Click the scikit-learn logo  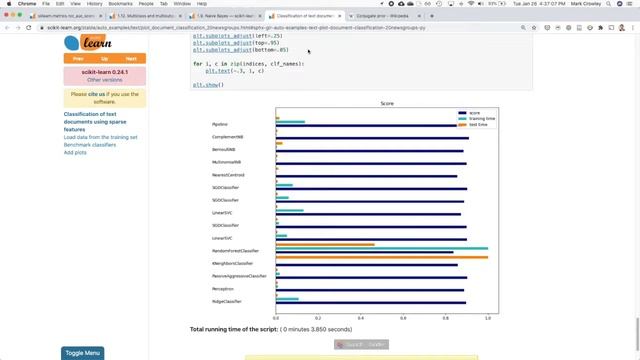tap(88, 42)
